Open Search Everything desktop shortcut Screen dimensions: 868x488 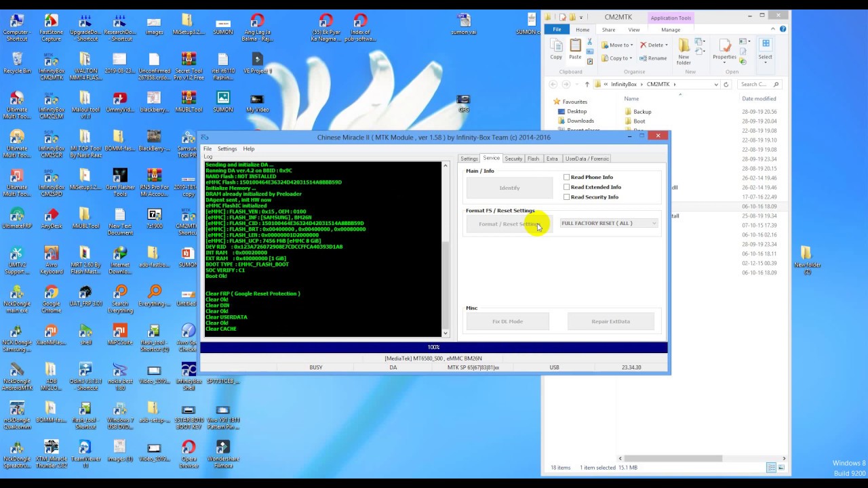pos(120,298)
